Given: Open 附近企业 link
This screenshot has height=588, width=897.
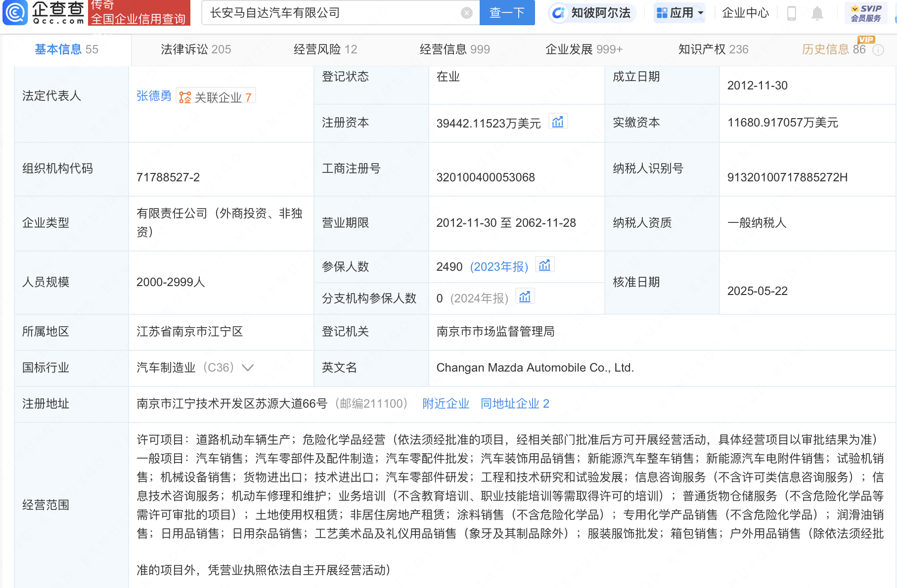Looking at the screenshot, I should pos(446,404).
